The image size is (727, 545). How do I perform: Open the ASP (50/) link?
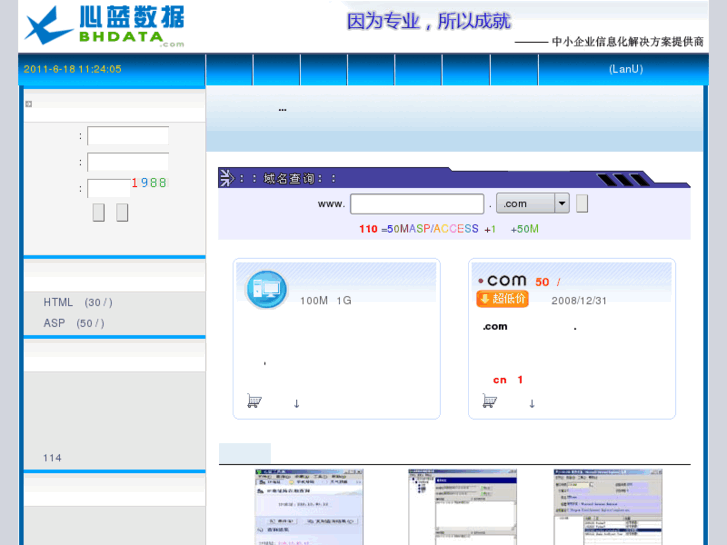pos(74,323)
